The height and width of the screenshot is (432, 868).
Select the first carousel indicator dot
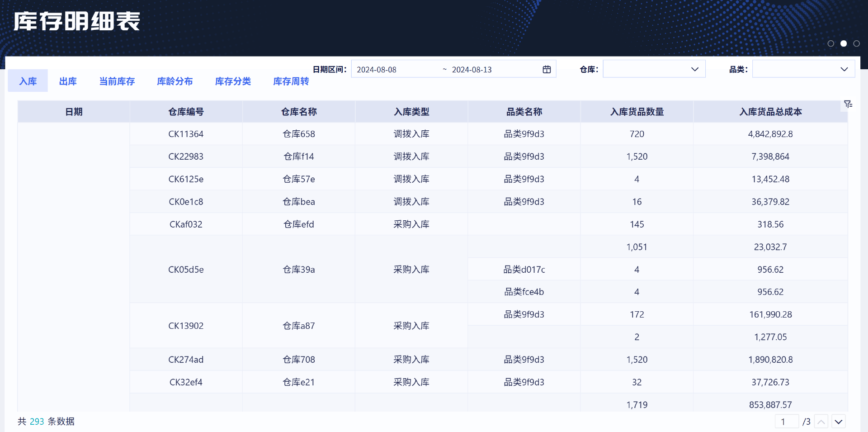[831, 43]
